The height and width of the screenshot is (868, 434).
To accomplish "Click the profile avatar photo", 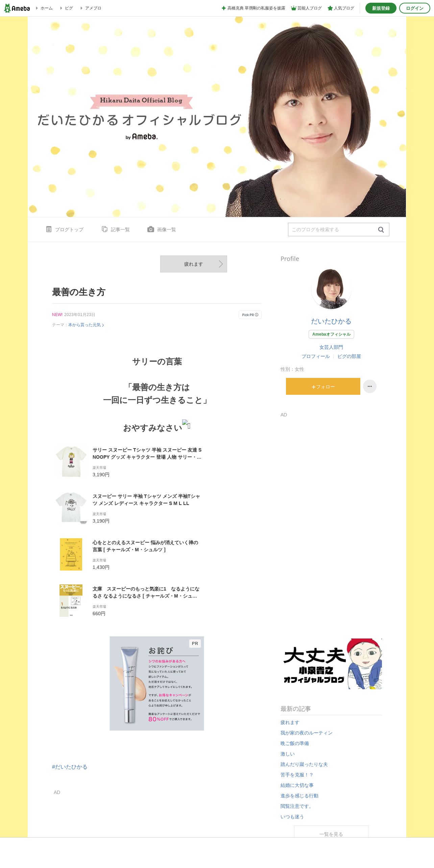I will click(x=331, y=289).
